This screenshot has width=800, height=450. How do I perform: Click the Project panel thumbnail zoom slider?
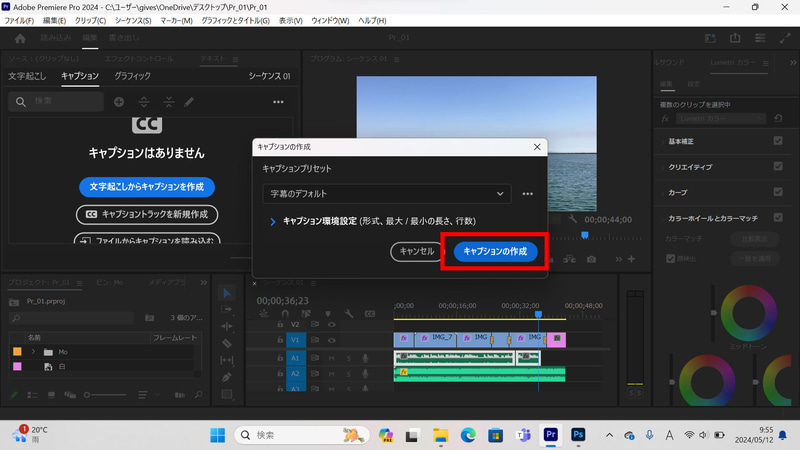point(105,395)
